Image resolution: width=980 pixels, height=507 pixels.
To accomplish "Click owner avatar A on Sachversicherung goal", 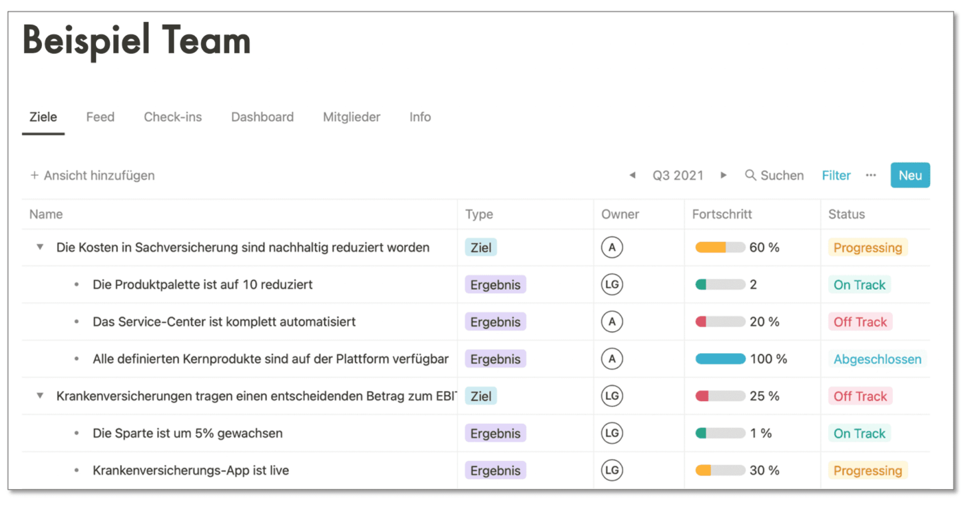I will pyautogui.click(x=612, y=248).
